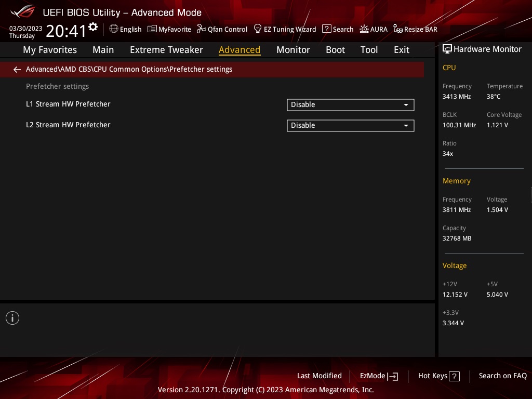Screen dimensions: 532x399
Task: Open L2 Stream HW Prefetcher dropdown
Action: pyautogui.click(x=351, y=126)
